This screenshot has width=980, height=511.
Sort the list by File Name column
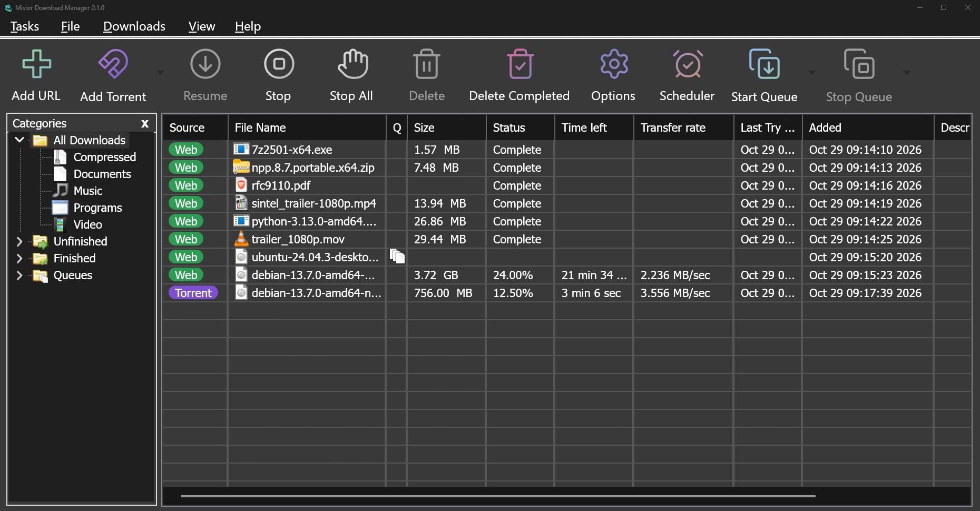(x=307, y=127)
